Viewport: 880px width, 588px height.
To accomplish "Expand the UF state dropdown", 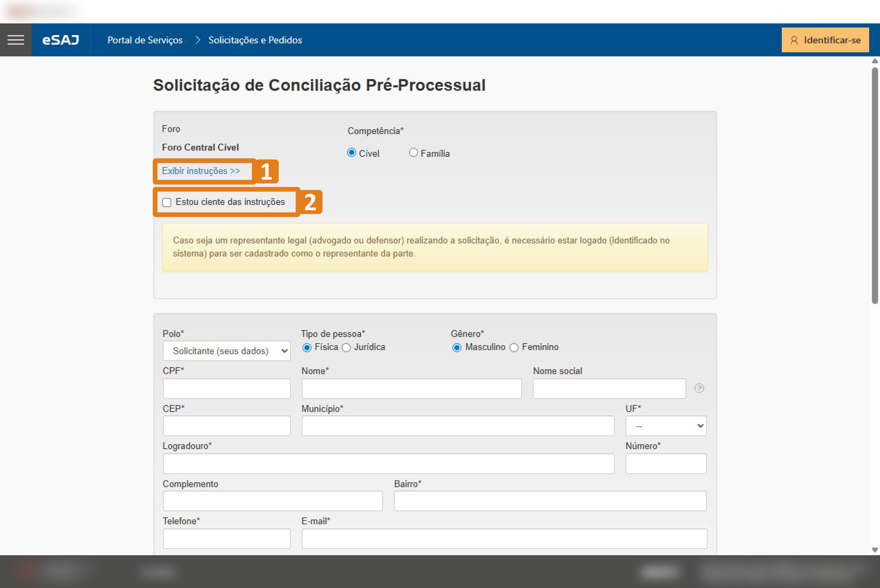I will [666, 426].
